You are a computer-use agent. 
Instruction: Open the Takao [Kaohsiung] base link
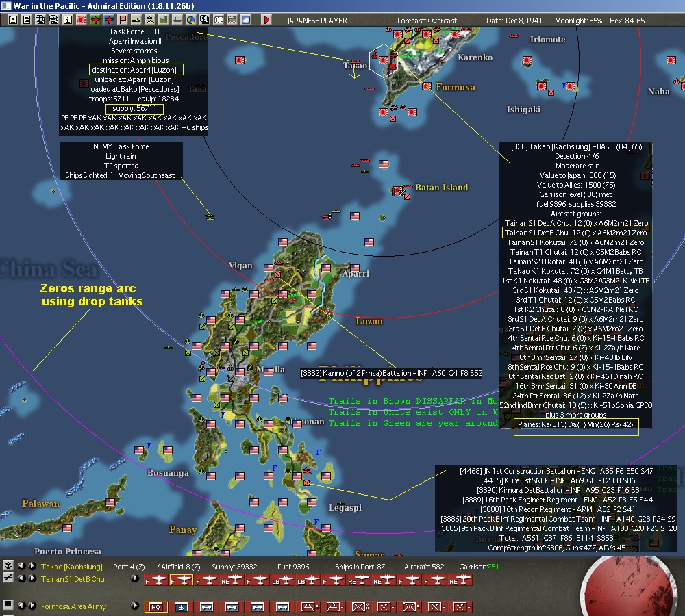72,567
